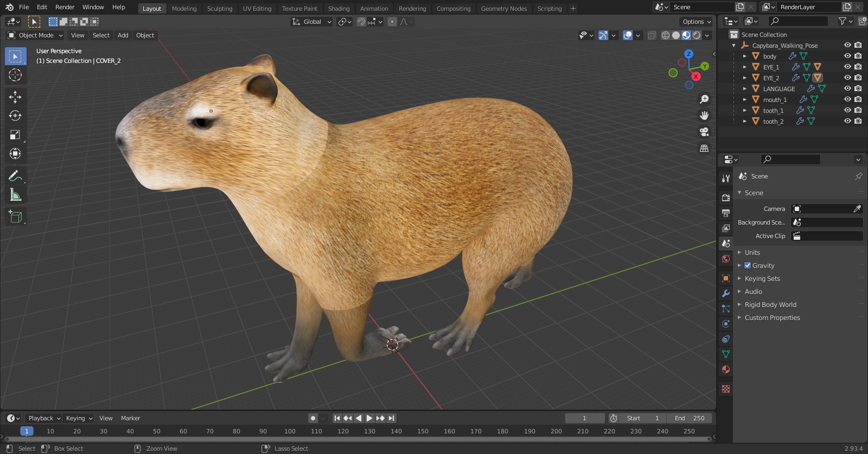Hide body object in viewport
The width and height of the screenshot is (868, 454).
tap(847, 56)
